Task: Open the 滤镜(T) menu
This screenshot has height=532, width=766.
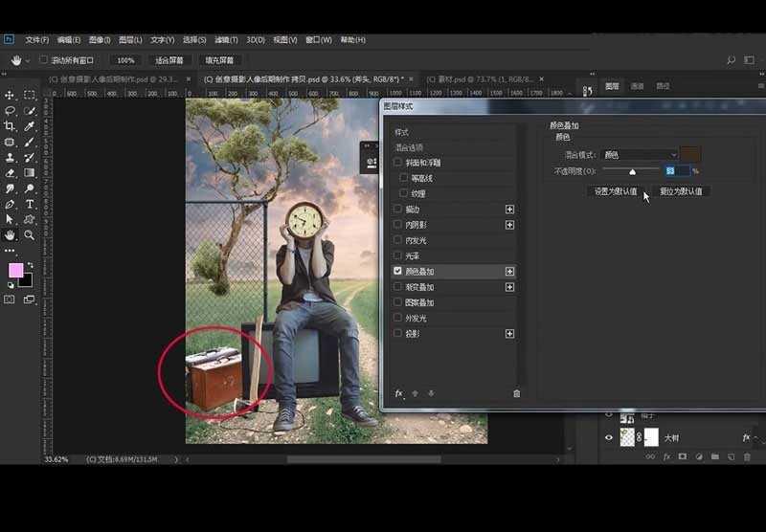Action: 227,40
